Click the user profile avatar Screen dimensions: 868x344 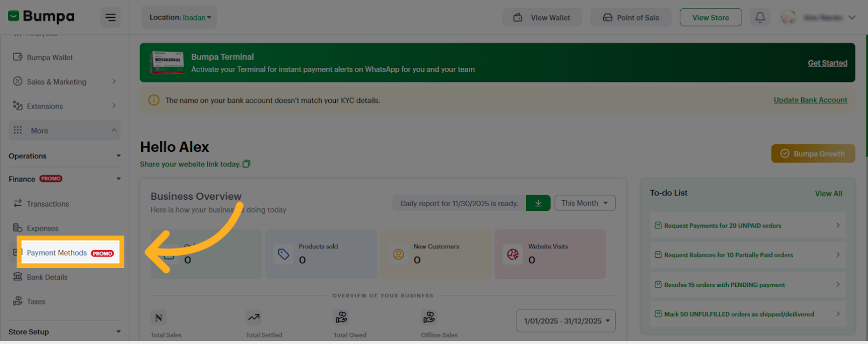pos(788,17)
